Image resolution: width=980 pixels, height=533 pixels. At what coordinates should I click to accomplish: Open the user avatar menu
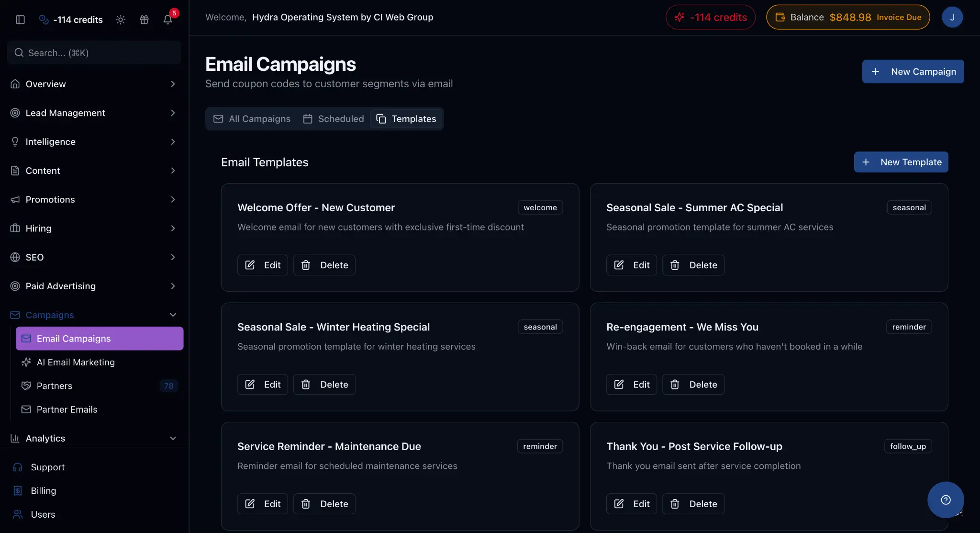(x=952, y=17)
